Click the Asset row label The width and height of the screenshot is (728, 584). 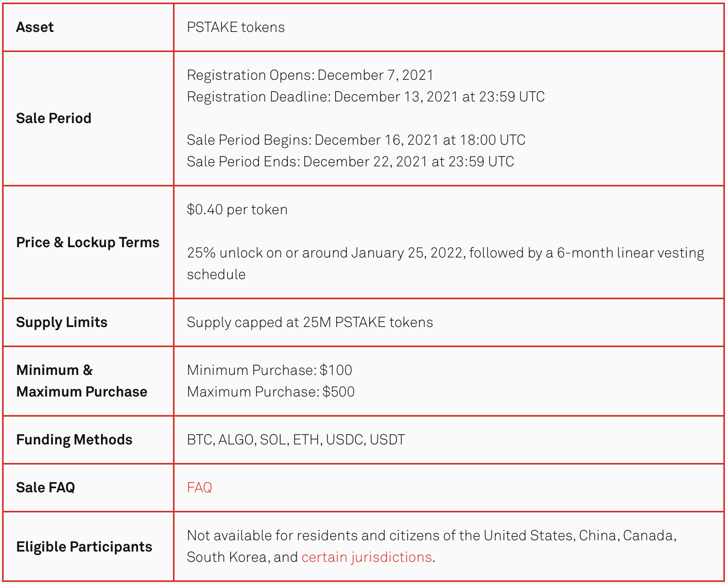35,27
